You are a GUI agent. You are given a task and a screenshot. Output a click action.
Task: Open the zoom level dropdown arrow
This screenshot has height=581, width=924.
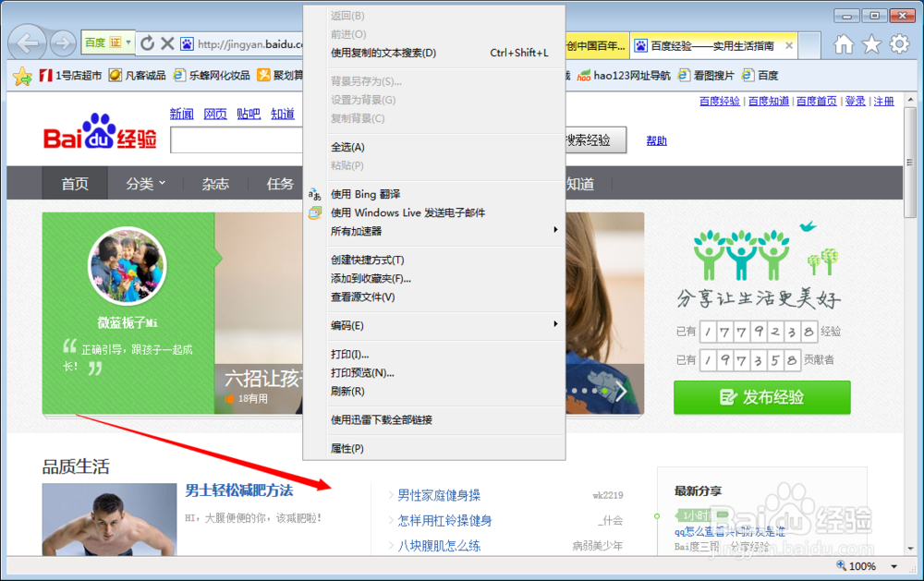(894, 566)
